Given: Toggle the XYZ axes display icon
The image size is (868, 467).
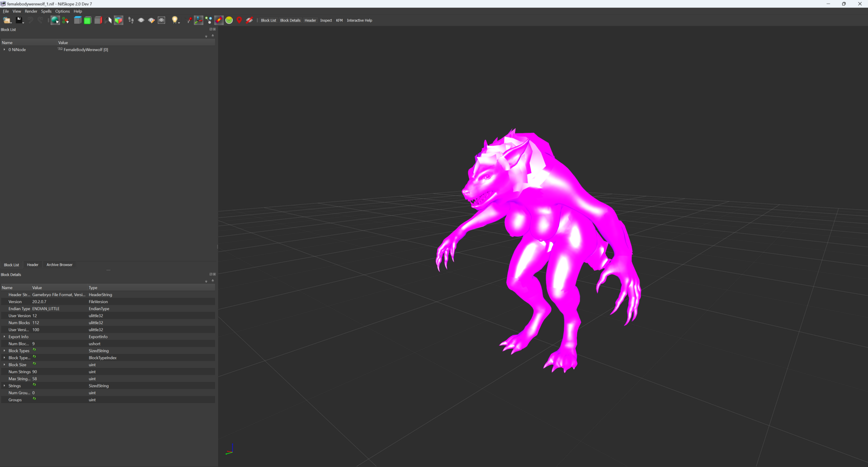Looking at the screenshot, I should click(x=198, y=20).
